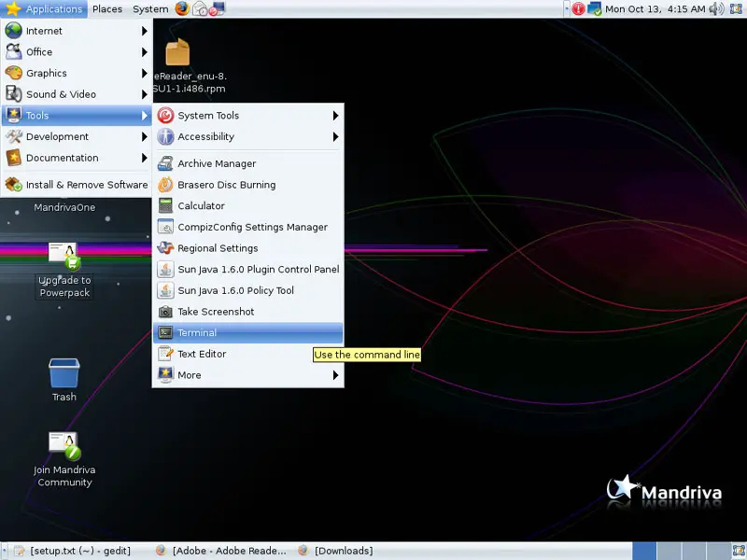Viewport: 747px width, 560px height.
Task: Expand the Office submenu arrow
Action: click(145, 52)
